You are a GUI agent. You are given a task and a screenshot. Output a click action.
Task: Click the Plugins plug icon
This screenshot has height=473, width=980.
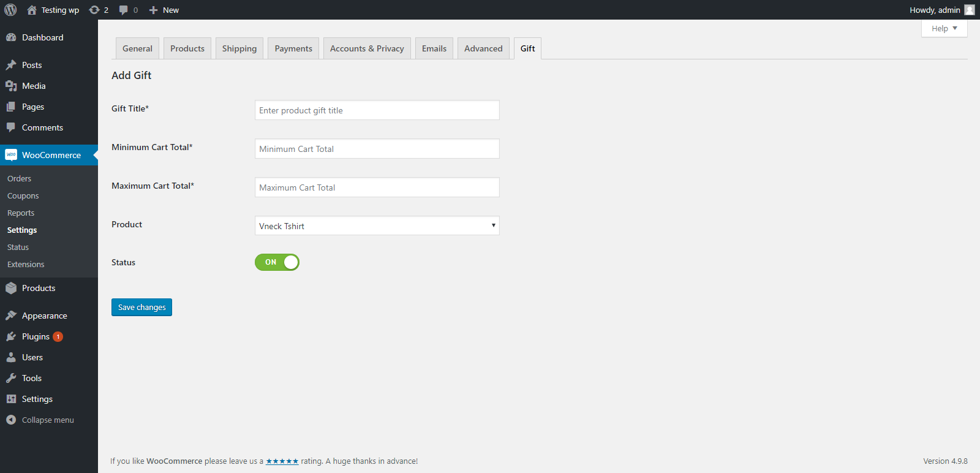11,336
